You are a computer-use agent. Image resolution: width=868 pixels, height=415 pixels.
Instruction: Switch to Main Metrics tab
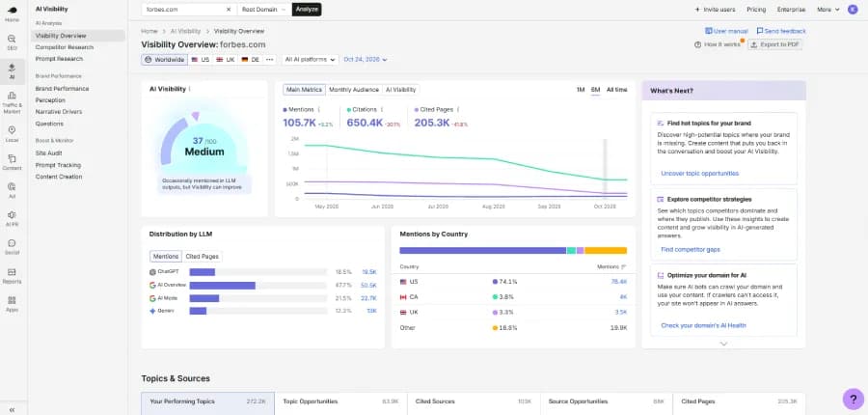coord(304,89)
